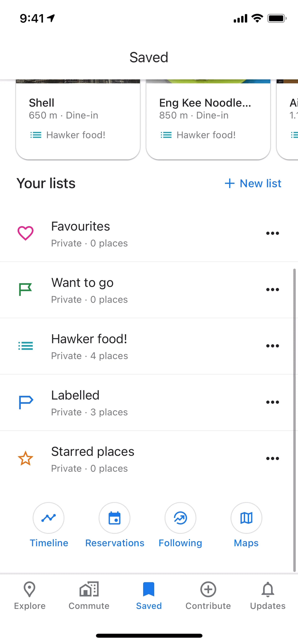The width and height of the screenshot is (298, 644).
Task: Open more options for Favourites list
Action: pos(273,233)
